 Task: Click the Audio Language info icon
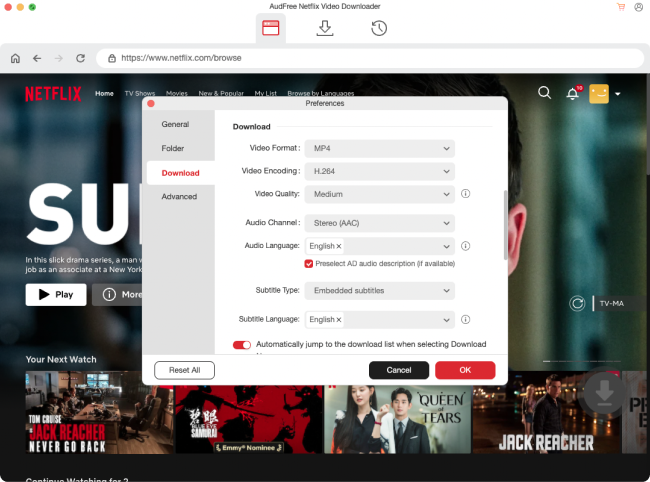click(x=466, y=246)
